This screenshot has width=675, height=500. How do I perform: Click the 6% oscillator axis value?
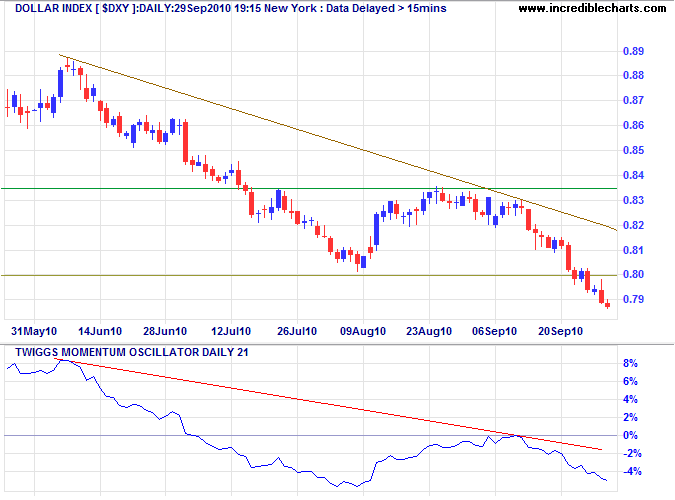[x=630, y=381]
